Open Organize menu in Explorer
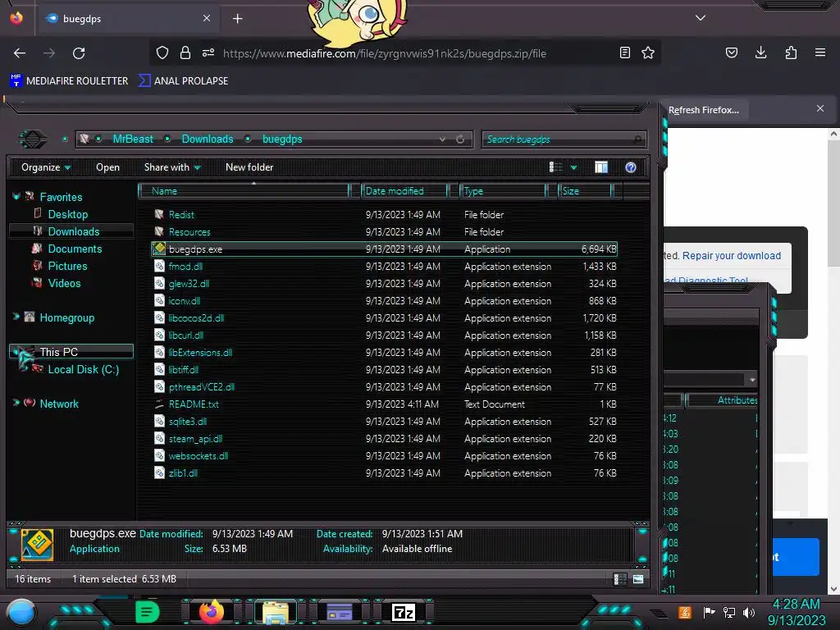 pos(46,167)
